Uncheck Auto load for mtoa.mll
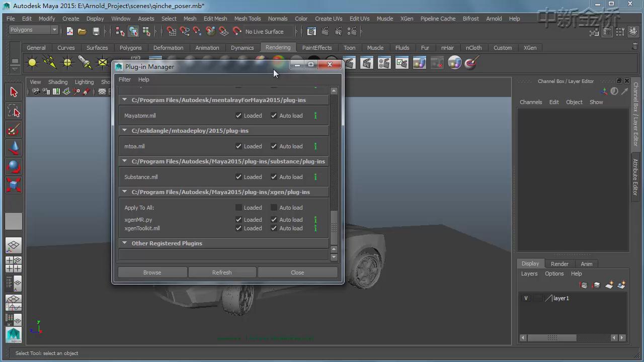Screen dimensions: 644x362 pyautogui.click(x=274, y=146)
